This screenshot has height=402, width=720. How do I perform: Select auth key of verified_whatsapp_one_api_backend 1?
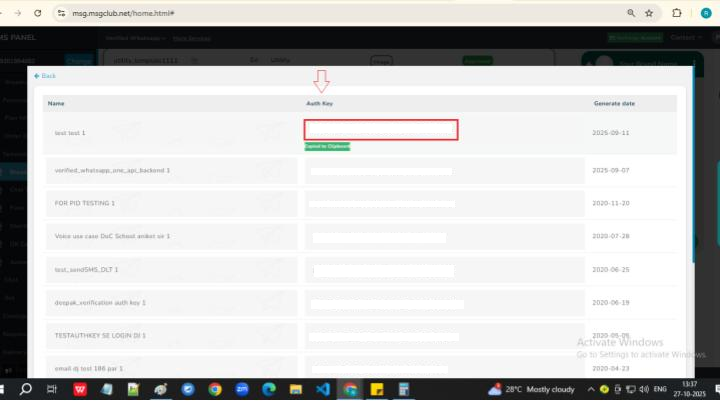tap(381, 171)
